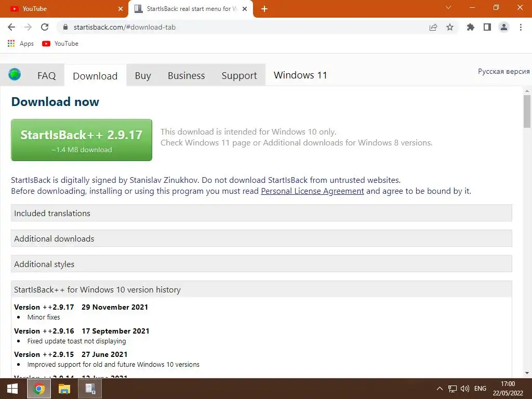Click the StartIsBack globe logo
The width and height of the screenshot is (532, 399).
[15, 74]
